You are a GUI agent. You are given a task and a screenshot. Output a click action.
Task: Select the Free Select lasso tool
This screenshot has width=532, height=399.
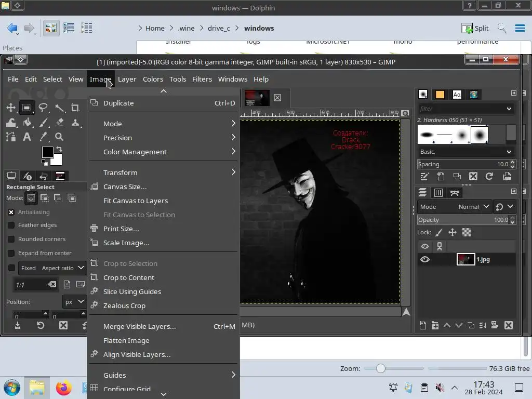(x=43, y=108)
